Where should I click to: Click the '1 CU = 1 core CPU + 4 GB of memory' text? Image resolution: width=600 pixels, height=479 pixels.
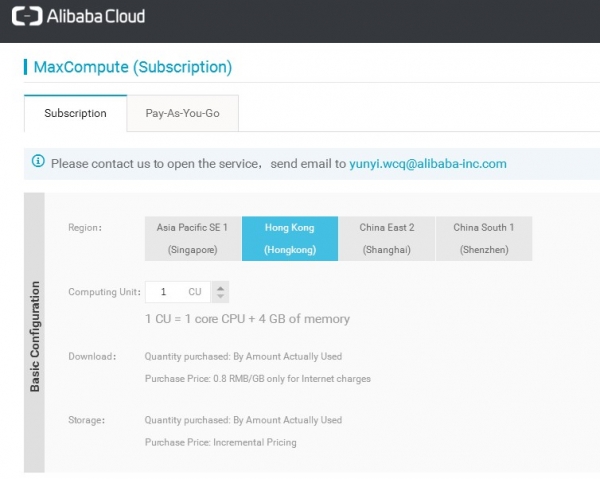tap(247, 319)
